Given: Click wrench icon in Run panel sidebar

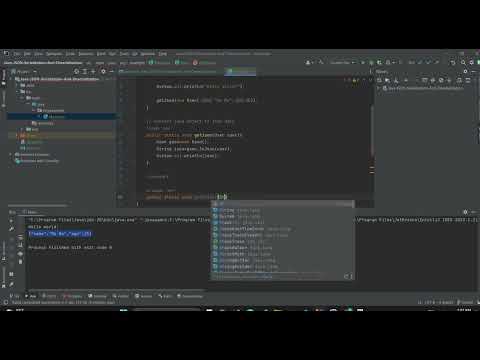Looking at the screenshot, I should pos(11,229).
